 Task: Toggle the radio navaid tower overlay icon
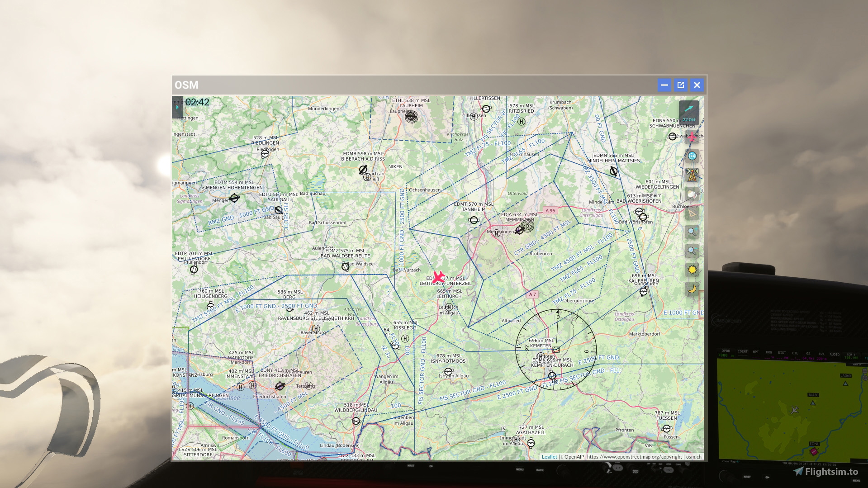[x=692, y=174]
